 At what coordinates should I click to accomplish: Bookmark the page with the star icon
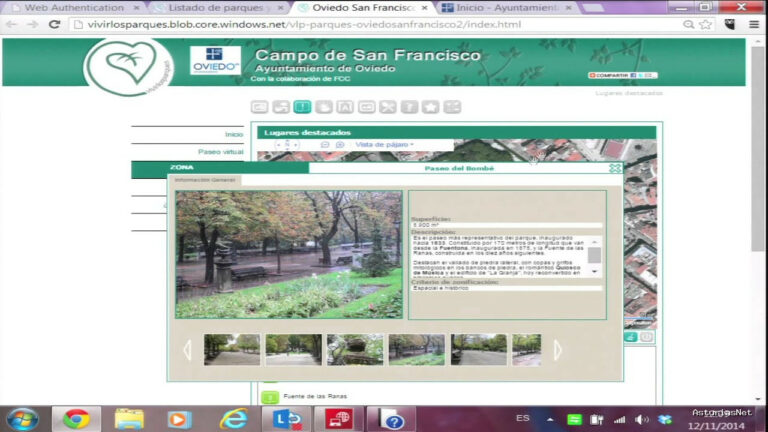click(705, 24)
